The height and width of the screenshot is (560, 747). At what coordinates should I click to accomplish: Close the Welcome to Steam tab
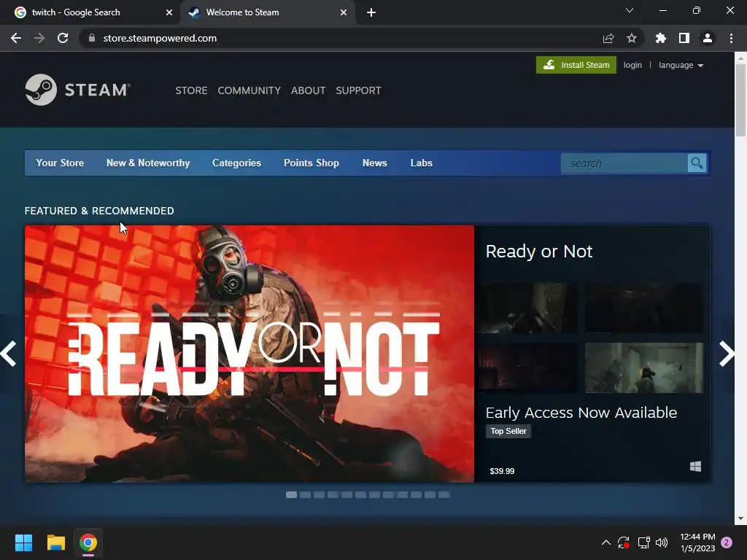tap(344, 12)
